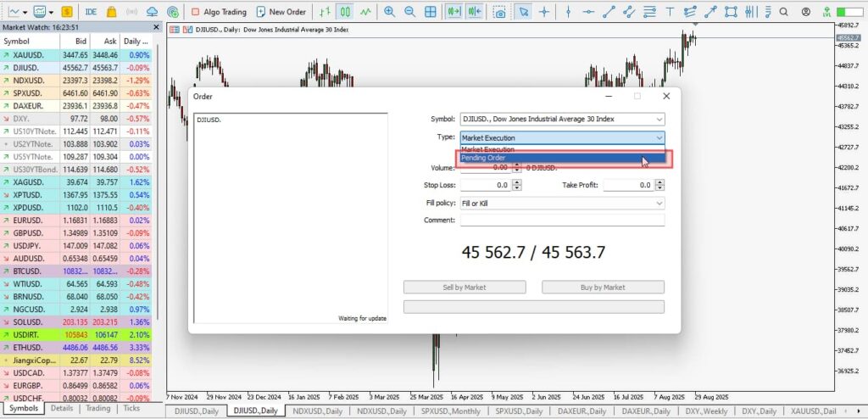This screenshot has width=868, height=419.
Task: Increase Stop Loss with up arrow
Action: point(517,182)
